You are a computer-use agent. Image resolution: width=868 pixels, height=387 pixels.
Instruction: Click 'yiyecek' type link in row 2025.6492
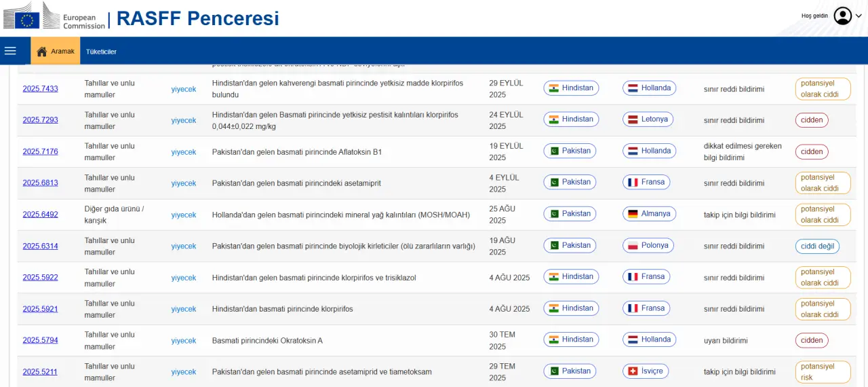[x=183, y=215]
